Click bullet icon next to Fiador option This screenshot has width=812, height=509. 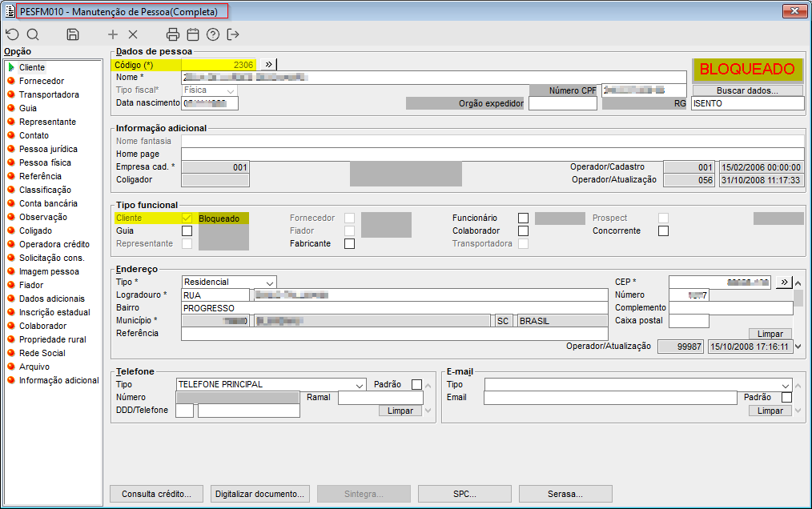pos(11,284)
